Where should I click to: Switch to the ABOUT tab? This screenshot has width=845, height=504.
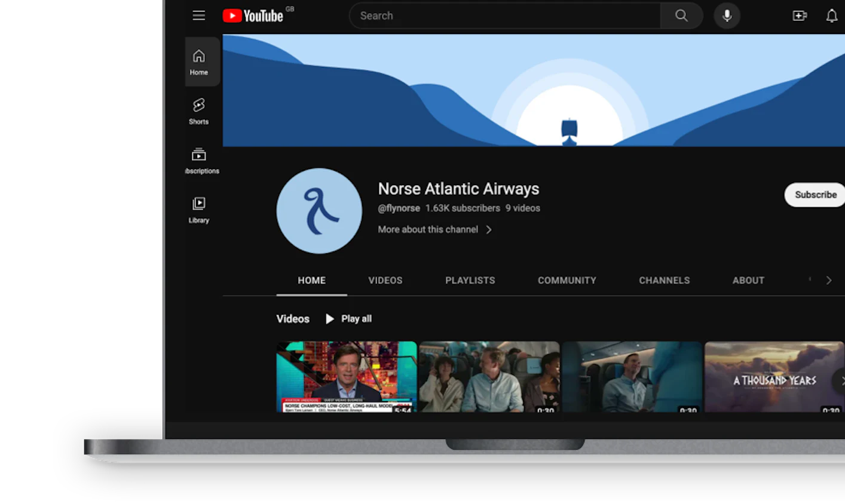[x=748, y=280]
